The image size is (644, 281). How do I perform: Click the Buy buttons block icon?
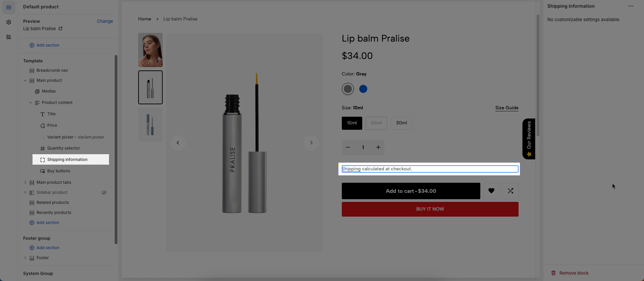[43, 171]
